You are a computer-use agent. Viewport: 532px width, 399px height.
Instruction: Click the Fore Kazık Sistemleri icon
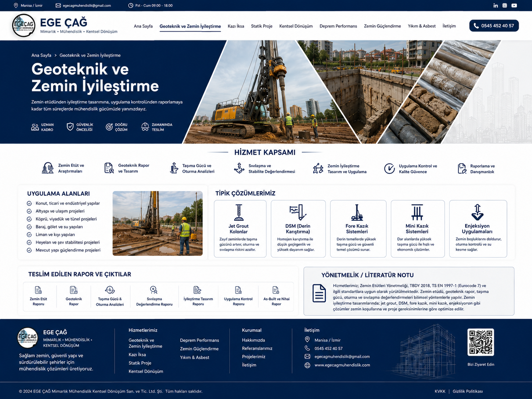357,212
